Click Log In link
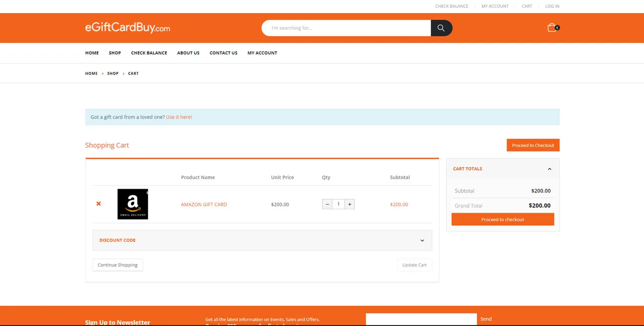Image resolution: width=644 pixels, height=326 pixels. (552, 7)
